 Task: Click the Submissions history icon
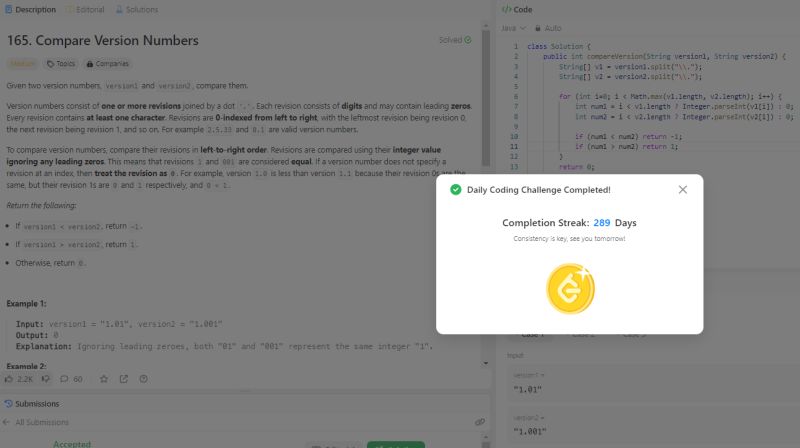pyautogui.click(x=8, y=404)
